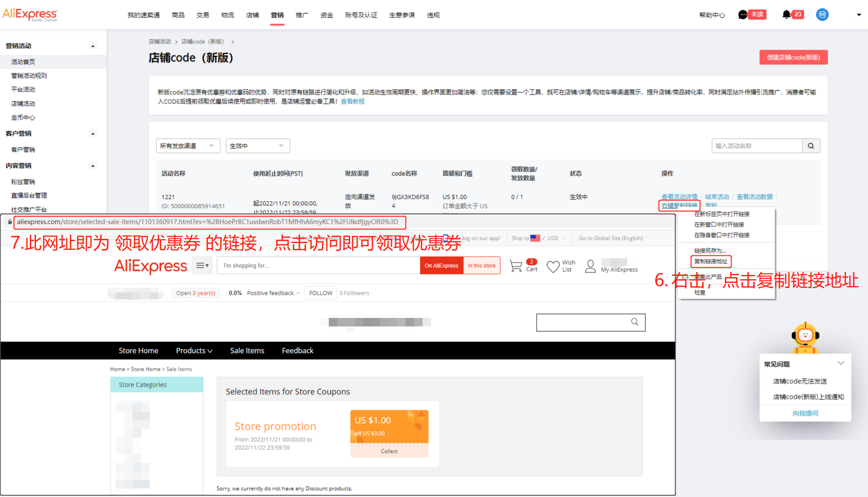Click the store search magnifier icon
868x497 pixels.
635,322
